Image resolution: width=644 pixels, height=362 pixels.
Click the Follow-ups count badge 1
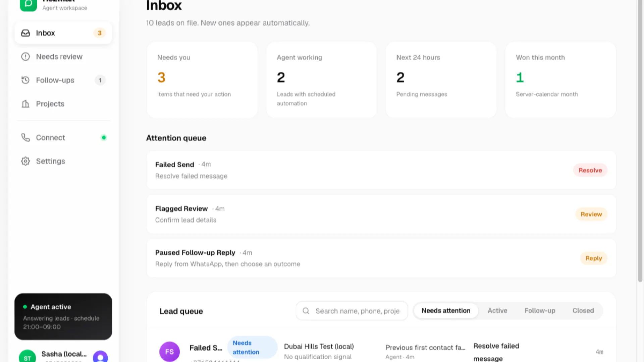(100, 80)
